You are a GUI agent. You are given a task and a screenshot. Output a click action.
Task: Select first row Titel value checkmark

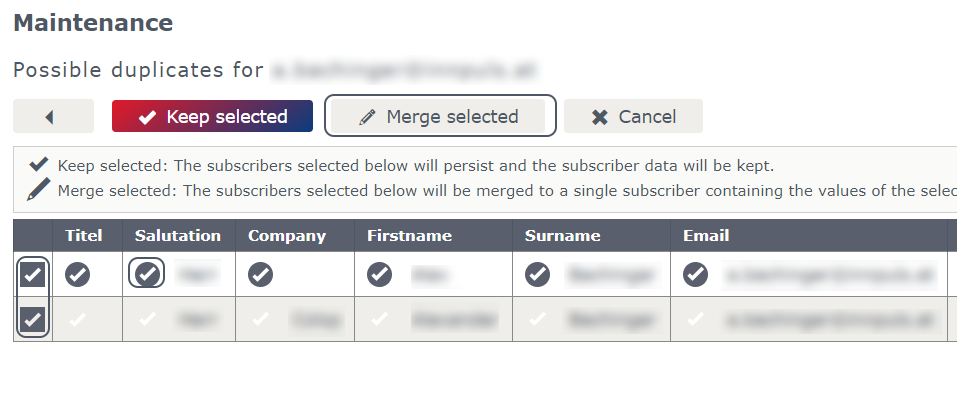pos(78,275)
